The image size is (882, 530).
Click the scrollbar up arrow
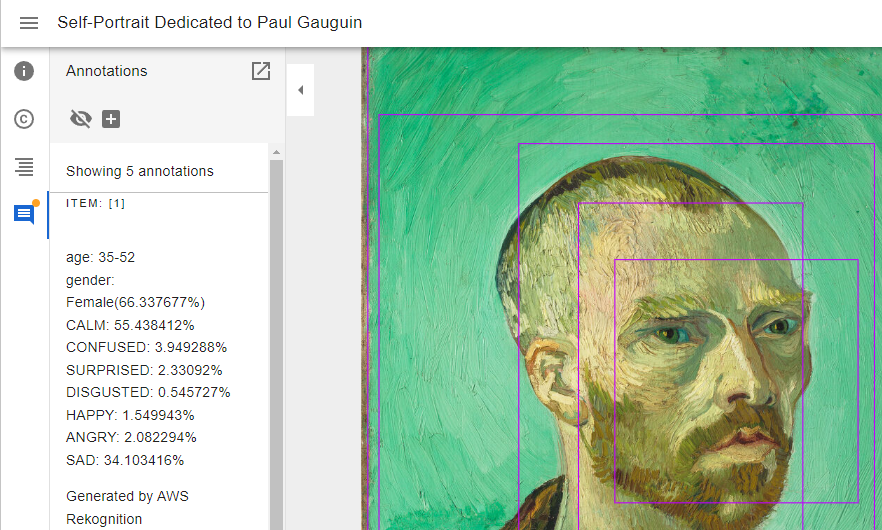[x=276, y=152]
